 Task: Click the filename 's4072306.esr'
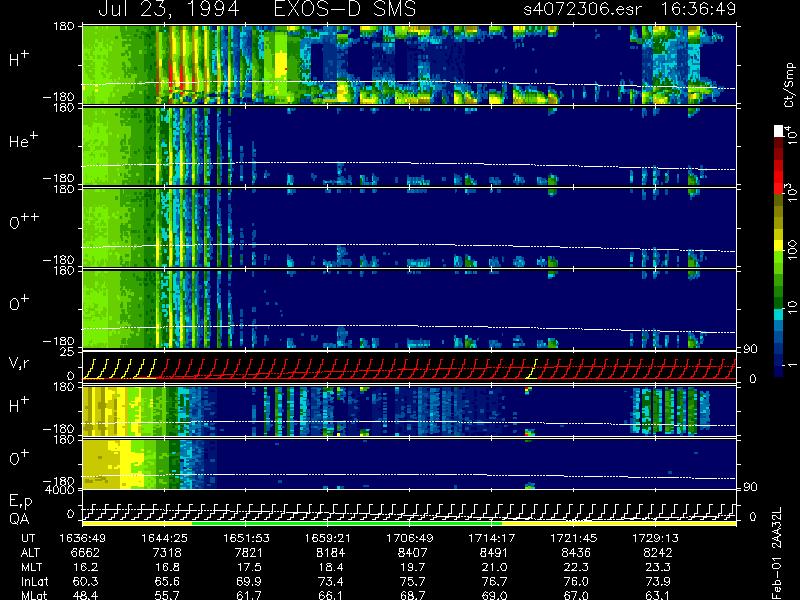click(x=582, y=9)
